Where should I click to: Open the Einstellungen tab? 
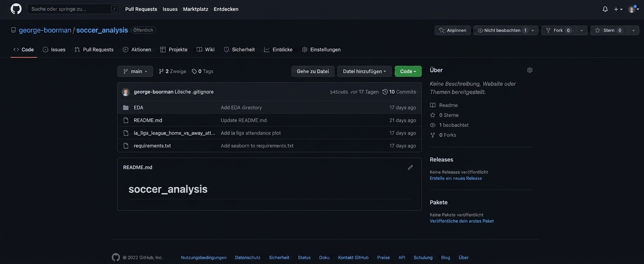[x=321, y=49]
